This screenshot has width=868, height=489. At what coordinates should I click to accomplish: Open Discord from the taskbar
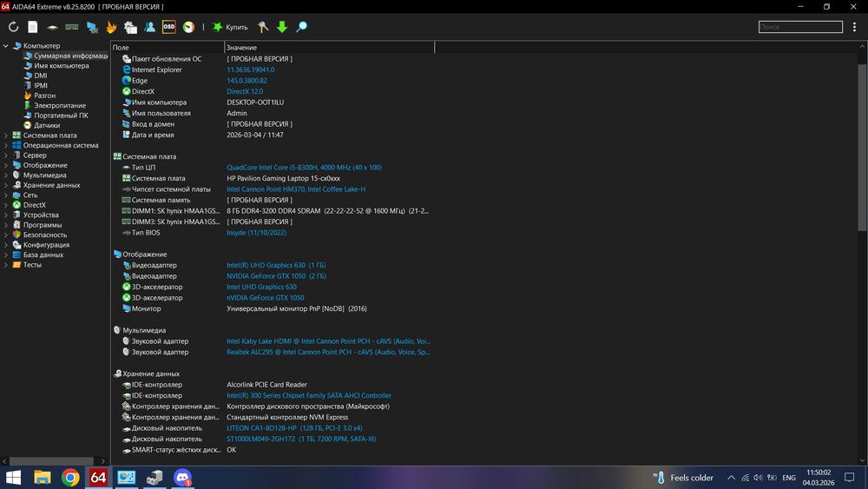pyautogui.click(x=182, y=478)
